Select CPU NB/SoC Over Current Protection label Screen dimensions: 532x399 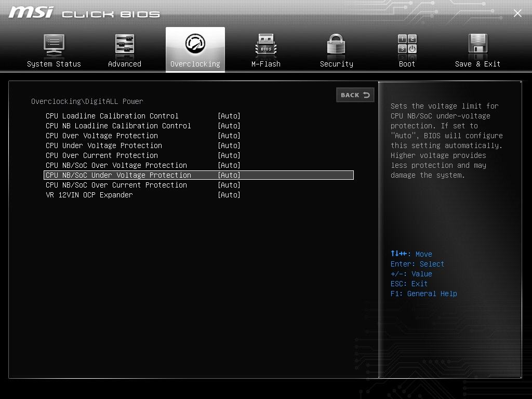(x=116, y=185)
